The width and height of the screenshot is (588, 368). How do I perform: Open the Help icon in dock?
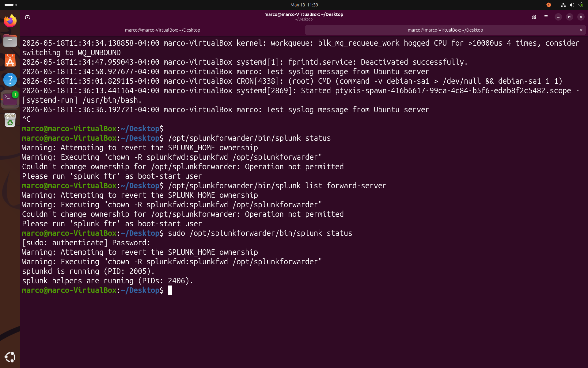(x=10, y=80)
